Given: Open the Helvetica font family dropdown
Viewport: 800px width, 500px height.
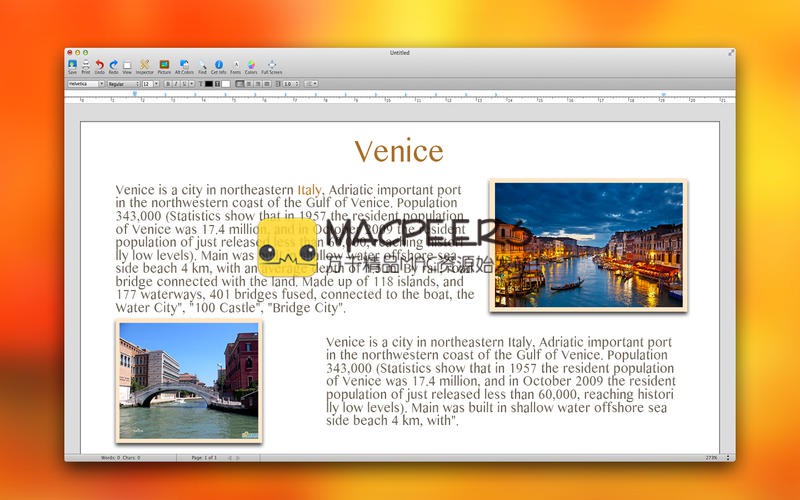Looking at the screenshot, I should [85, 84].
